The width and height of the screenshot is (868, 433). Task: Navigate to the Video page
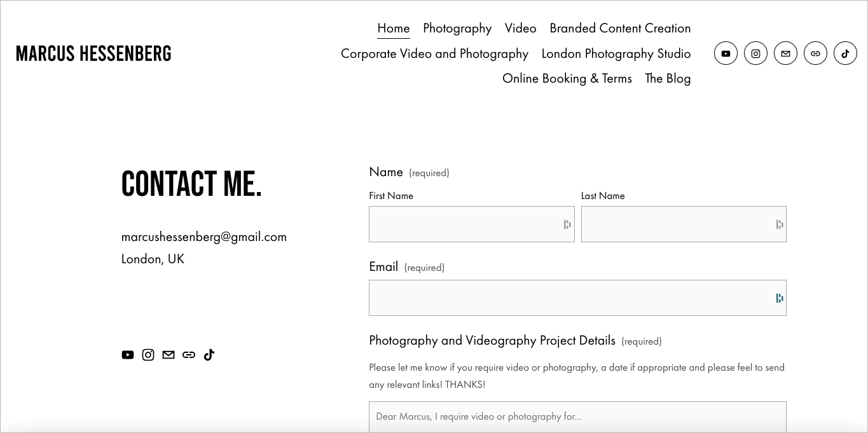[520, 28]
